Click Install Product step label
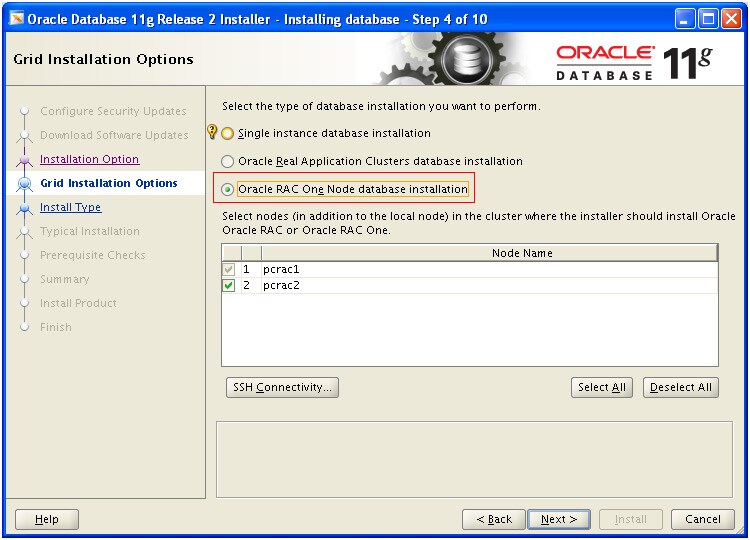The height and width of the screenshot is (540, 750). coord(78,303)
